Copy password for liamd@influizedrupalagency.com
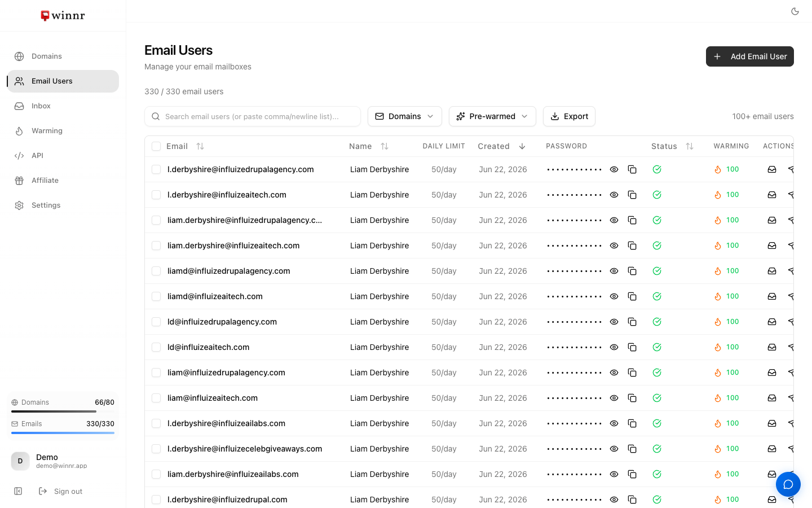This screenshot has width=812, height=508. (632, 271)
